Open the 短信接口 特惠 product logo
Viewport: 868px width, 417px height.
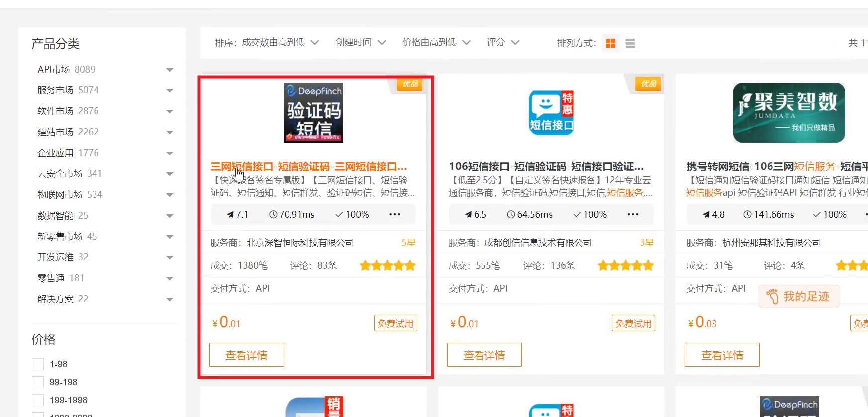click(x=551, y=113)
